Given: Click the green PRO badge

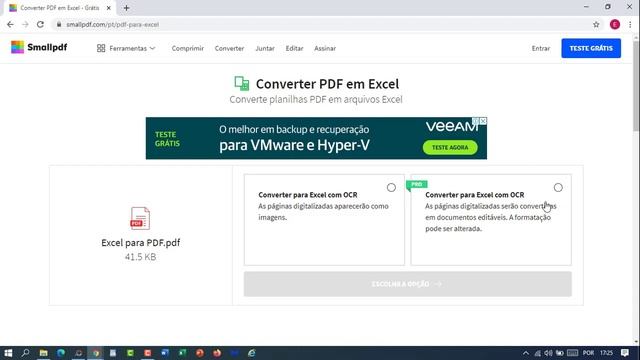Looking at the screenshot, I should coord(416,184).
